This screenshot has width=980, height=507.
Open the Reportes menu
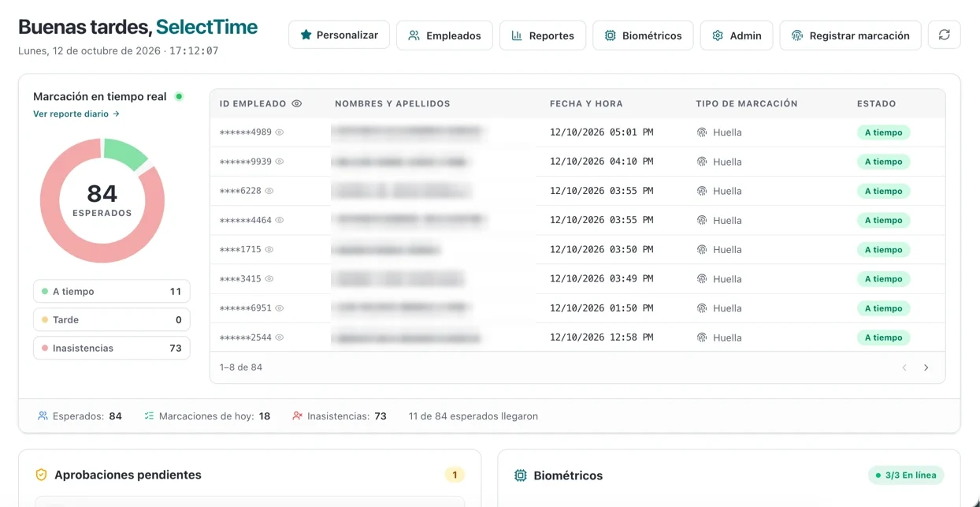543,35
